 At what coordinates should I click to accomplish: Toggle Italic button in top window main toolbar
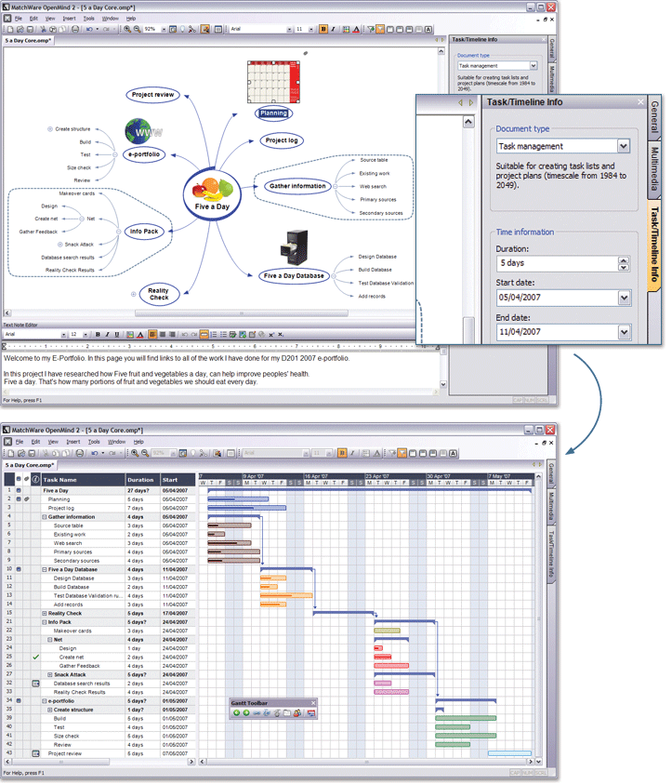point(333,29)
